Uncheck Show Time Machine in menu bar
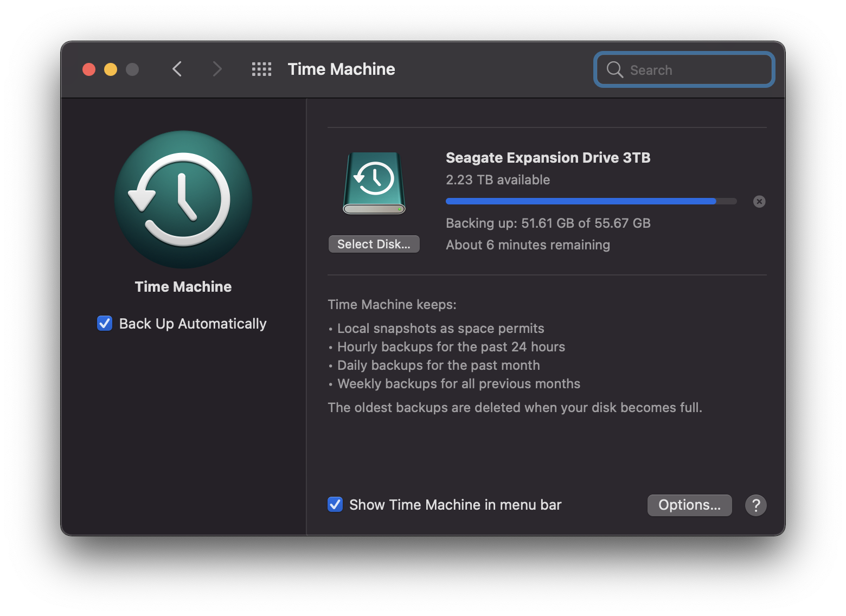This screenshot has height=616, width=846. coord(335,505)
